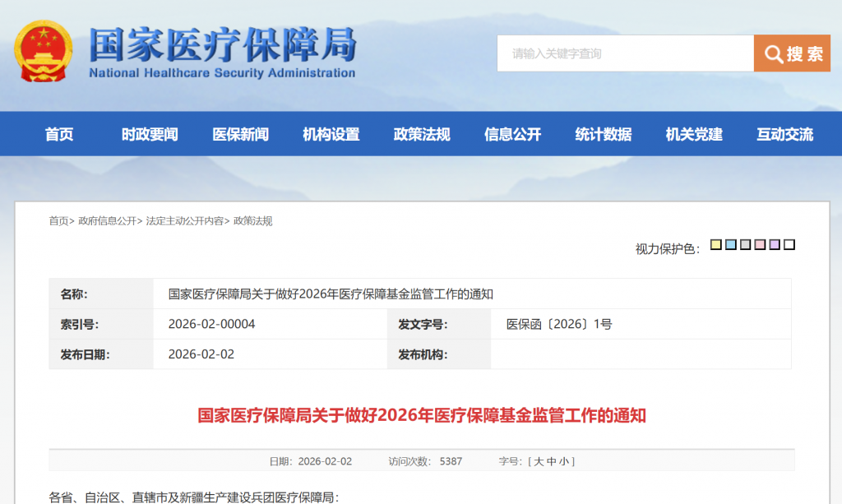The height and width of the screenshot is (504, 842).
Task: Click the 法定主动公开内容 breadcrumb link
Action: (184, 221)
